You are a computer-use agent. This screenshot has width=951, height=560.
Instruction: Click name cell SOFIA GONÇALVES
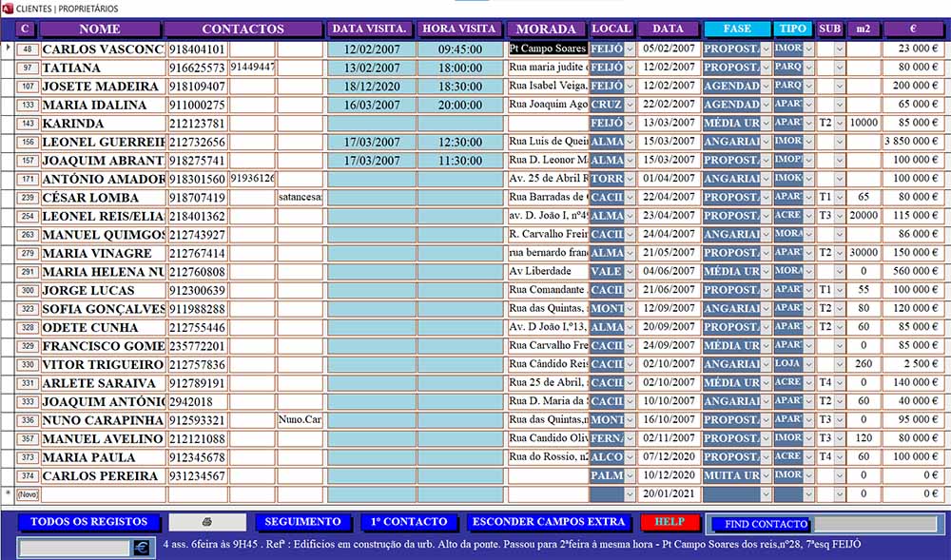tap(103, 308)
